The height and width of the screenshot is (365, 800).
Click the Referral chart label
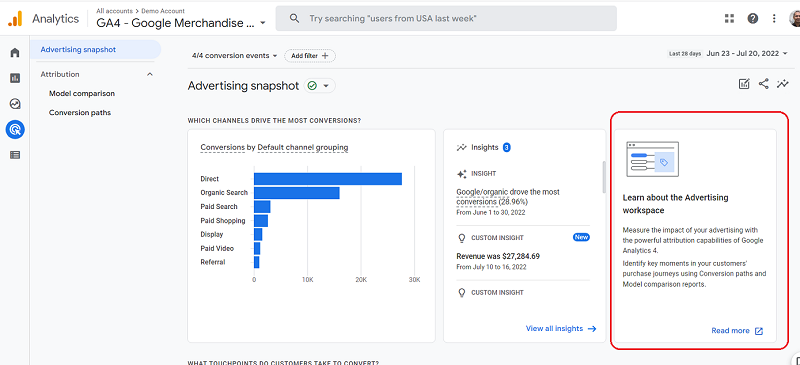[x=213, y=262]
